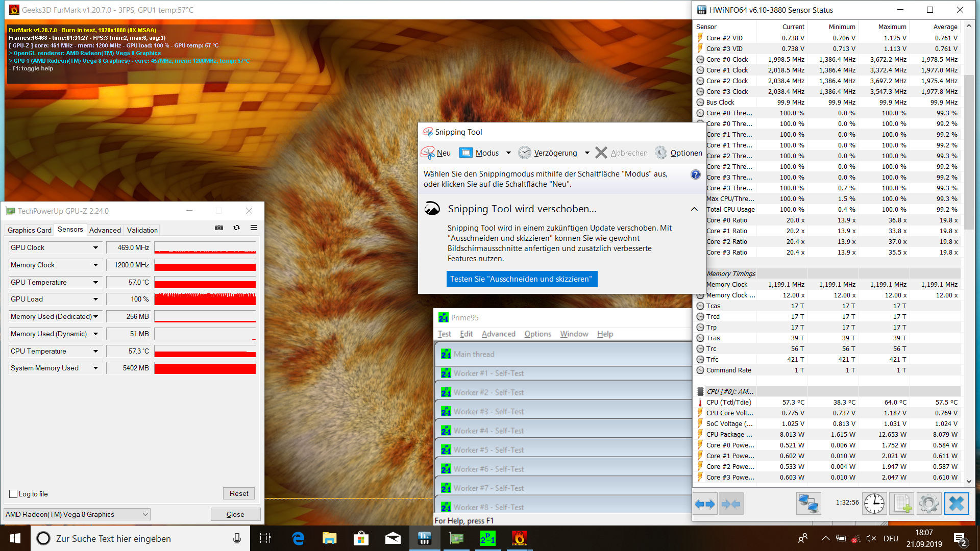
Task: Open HWiNFO sensor settings gear
Action: (928, 504)
